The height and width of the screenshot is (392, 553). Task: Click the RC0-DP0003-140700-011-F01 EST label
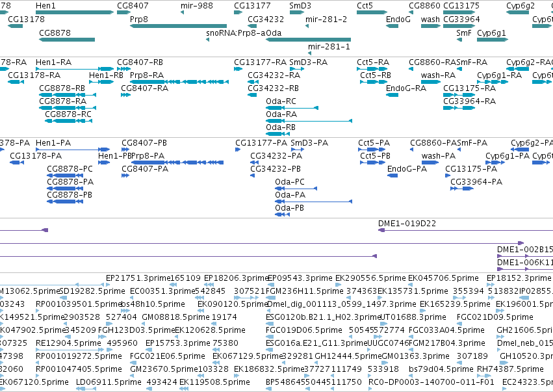pyautogui.click(x=431, y=382)
